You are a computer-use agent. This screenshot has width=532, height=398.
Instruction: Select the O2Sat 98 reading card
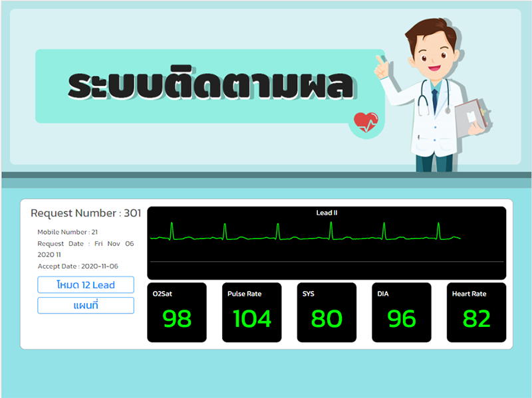[177, 312]
